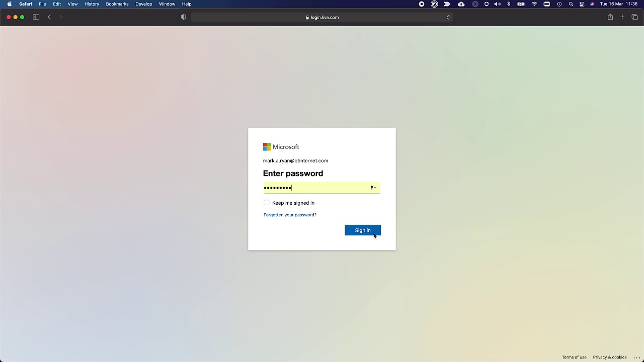Click the login.live.com address bar
This screenshot has width=644, height=362.
pyautogui.click(x=322, y=17)
